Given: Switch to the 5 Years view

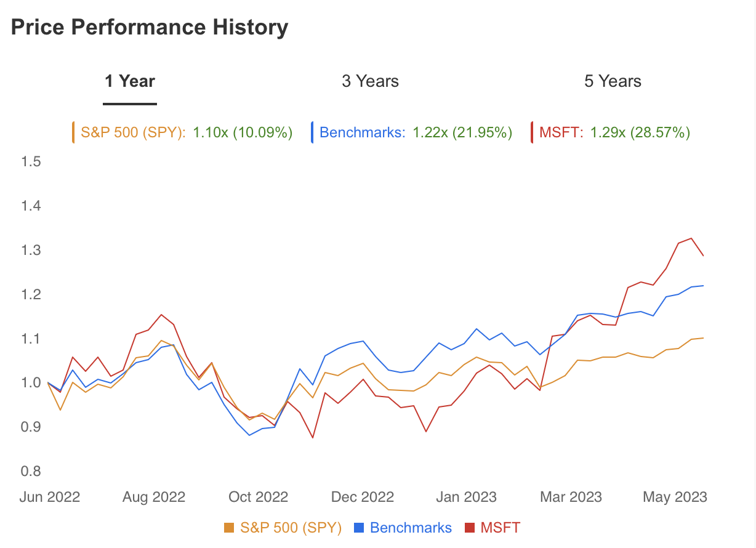Looking at the screenshot, I should tap(612, 81).
